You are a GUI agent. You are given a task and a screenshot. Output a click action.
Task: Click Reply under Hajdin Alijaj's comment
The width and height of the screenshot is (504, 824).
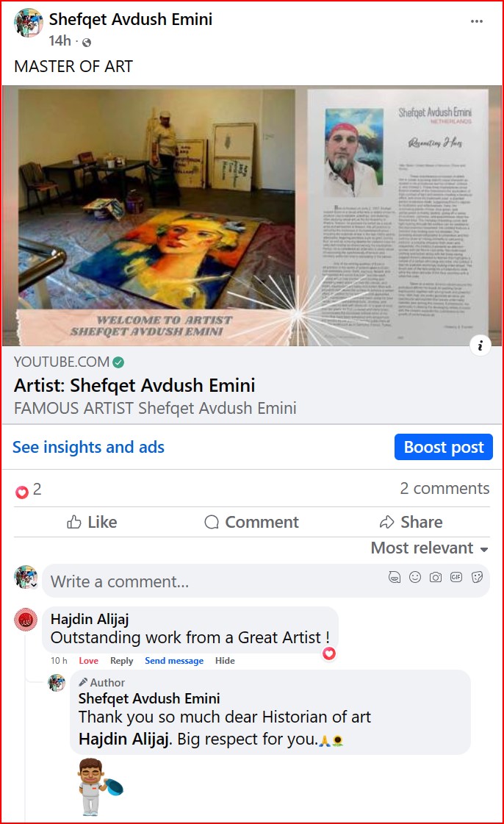coord(121,661)
